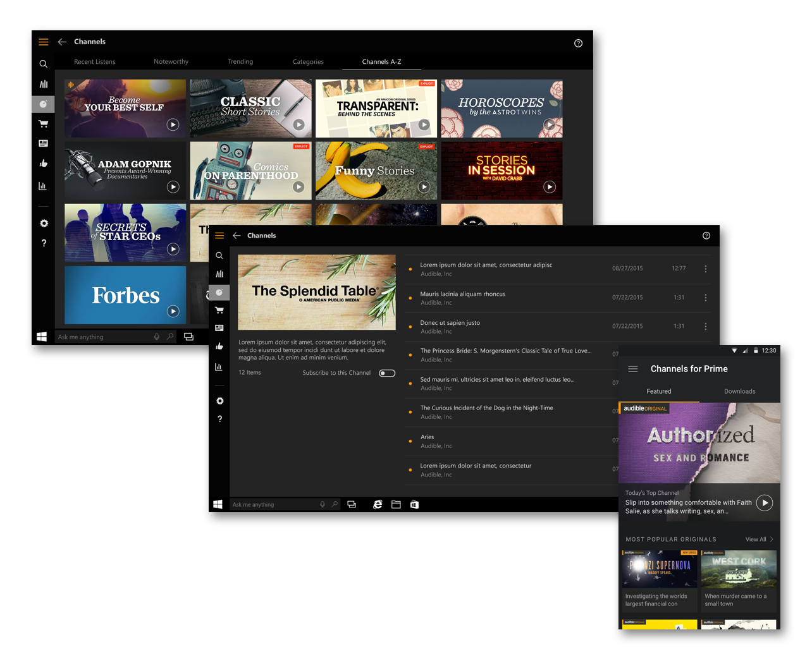Click thumbs-up icon in Channels grid window sidebar
This screenshot has height=661, width=812.
(43, 163)
